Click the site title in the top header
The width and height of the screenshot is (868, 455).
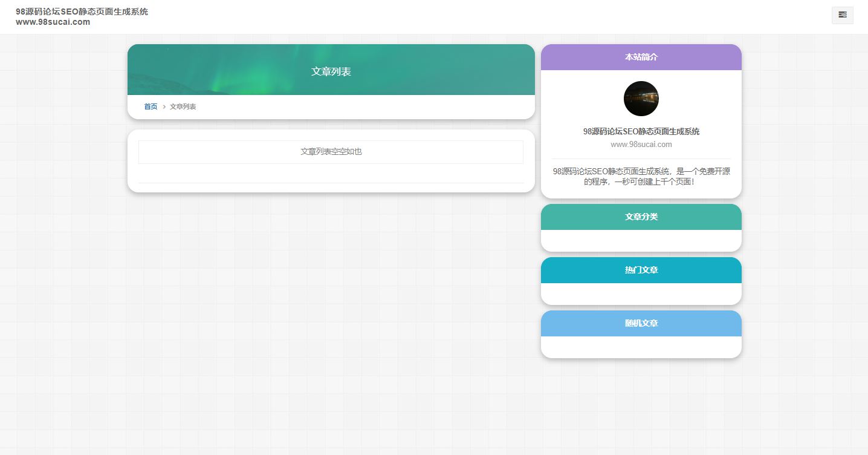(82, 11)
